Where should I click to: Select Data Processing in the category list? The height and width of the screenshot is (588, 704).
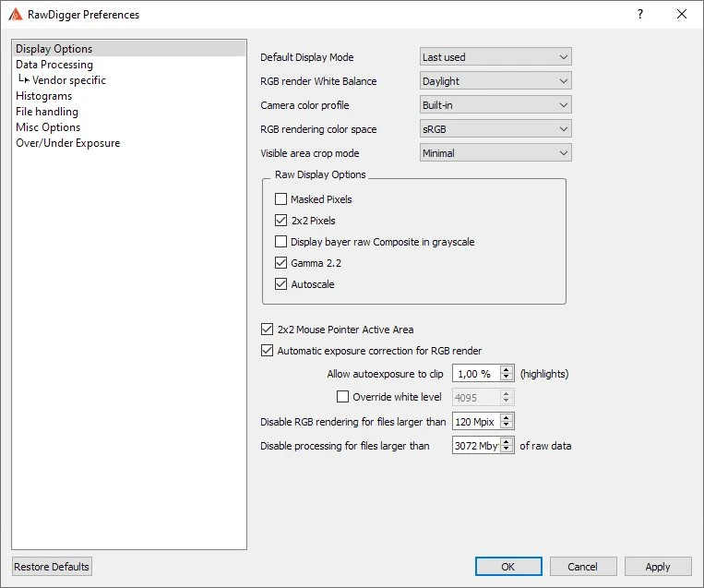[x=54, y=65]
